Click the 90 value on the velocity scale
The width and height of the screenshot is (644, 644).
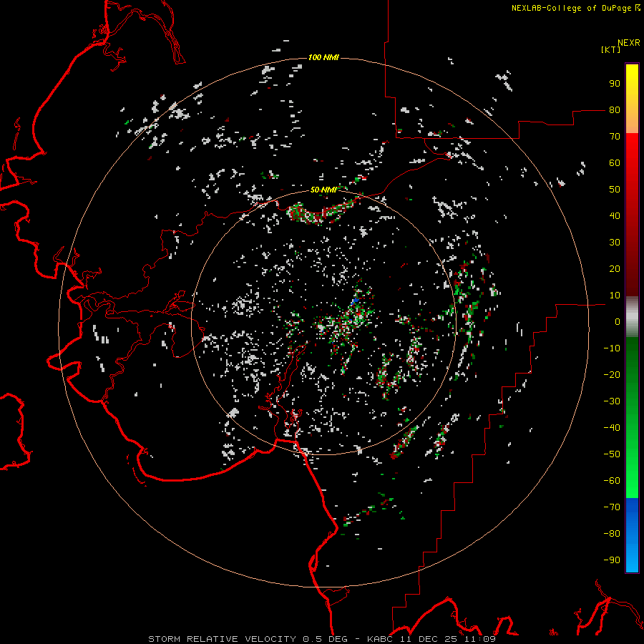(615, 84)
